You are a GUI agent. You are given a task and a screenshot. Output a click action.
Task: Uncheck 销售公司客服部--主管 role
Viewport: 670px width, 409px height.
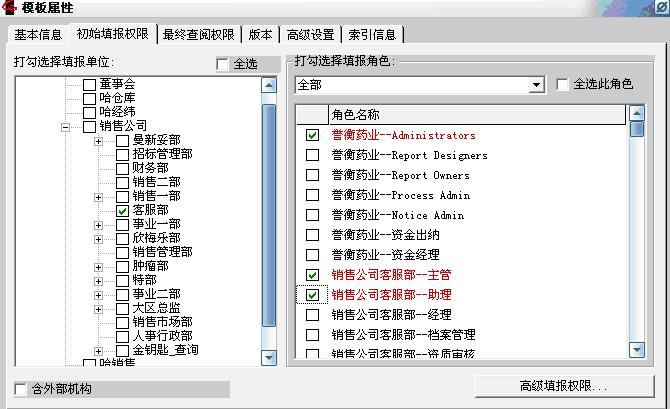tap(312, 275)
